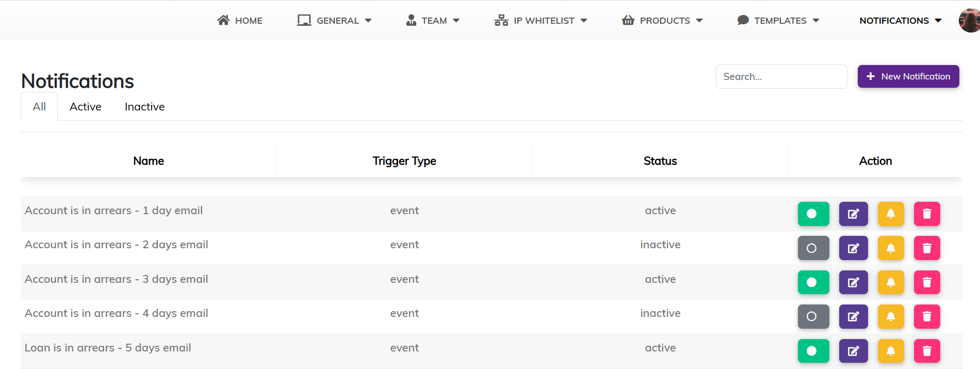Viewport: 980px width, 369px height.
Task: Expand the General dropdown menu
Action: 334,21
